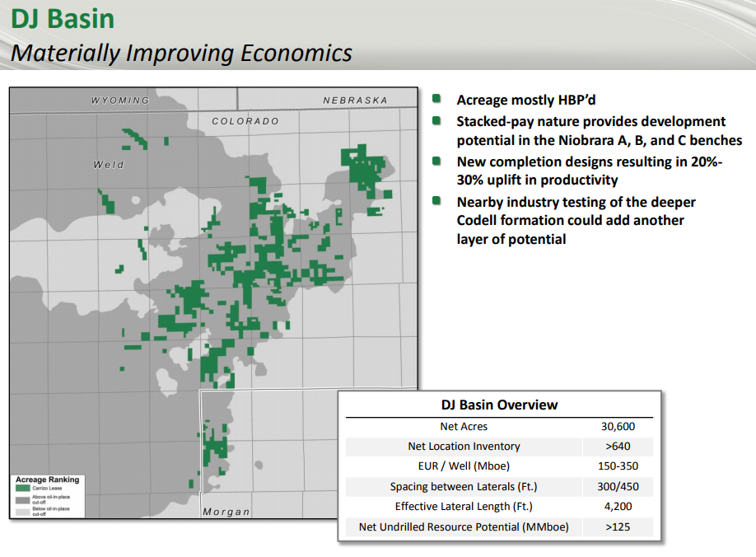Select the DJ Basin slide title
This screenshot has height=557, width=756.
click(x=63, y=19)
